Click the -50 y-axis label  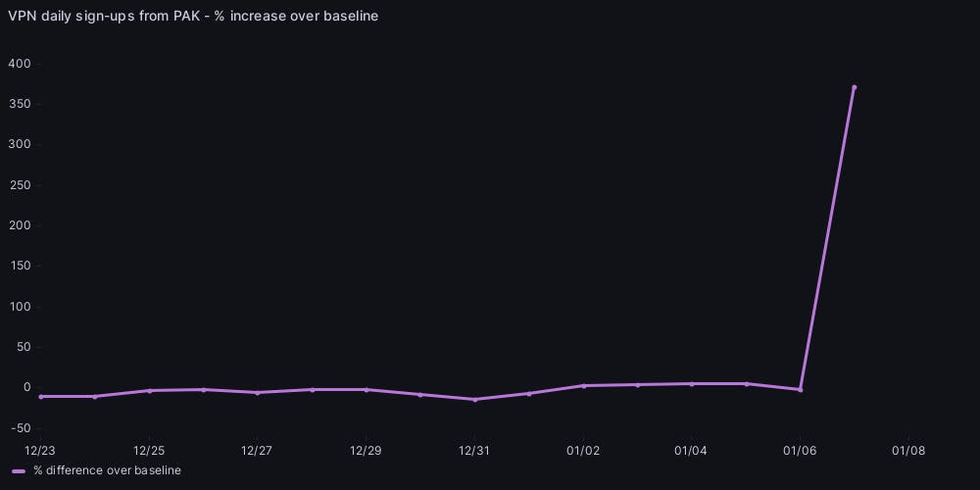(19, 428)
